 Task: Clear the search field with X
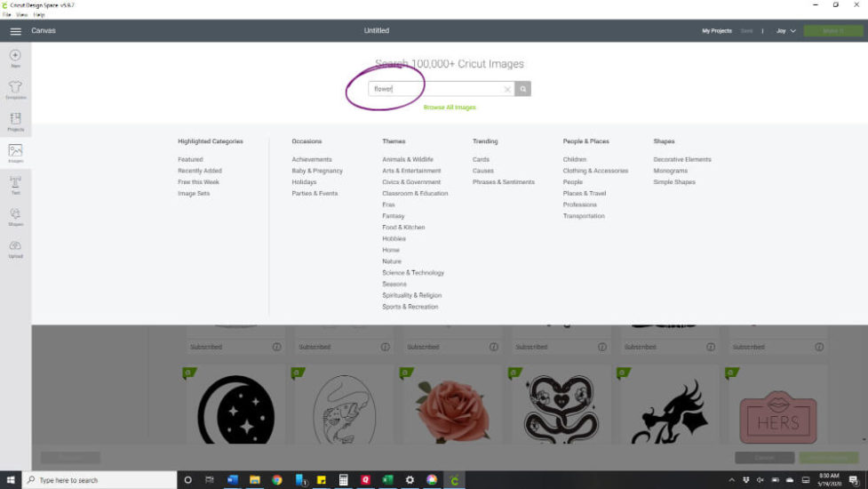point(507,89)
